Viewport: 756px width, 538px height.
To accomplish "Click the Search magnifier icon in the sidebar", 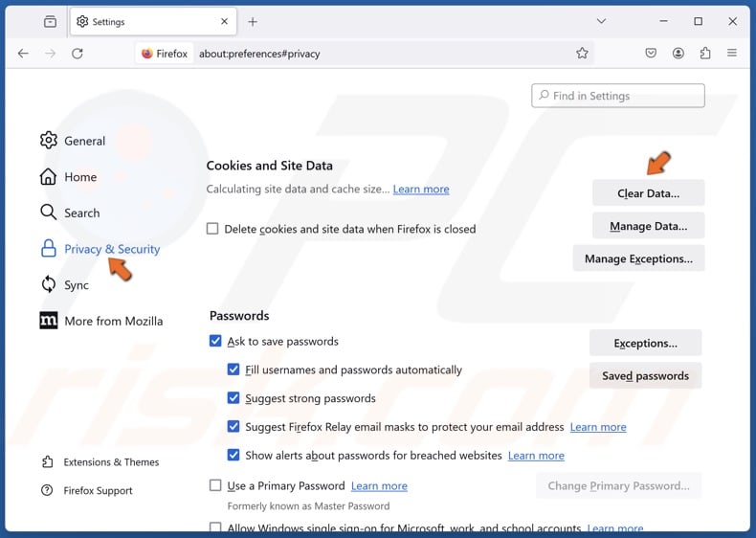I will tap(48, 213).
